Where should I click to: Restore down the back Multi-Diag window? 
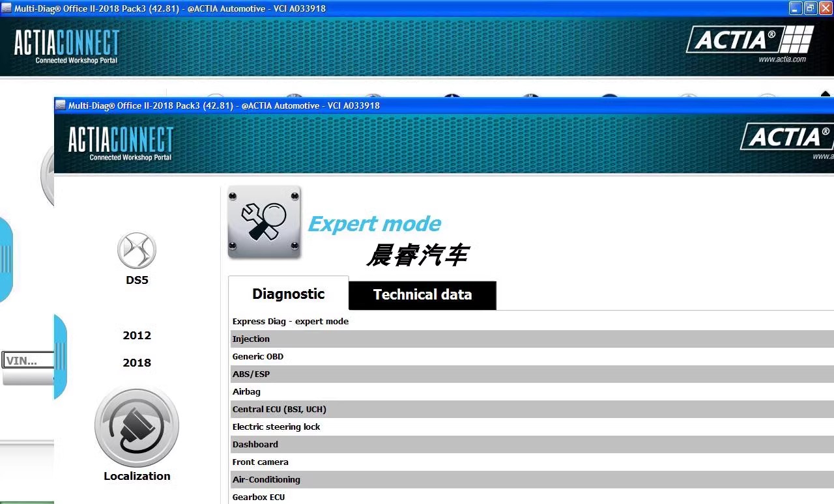(810, 8)
